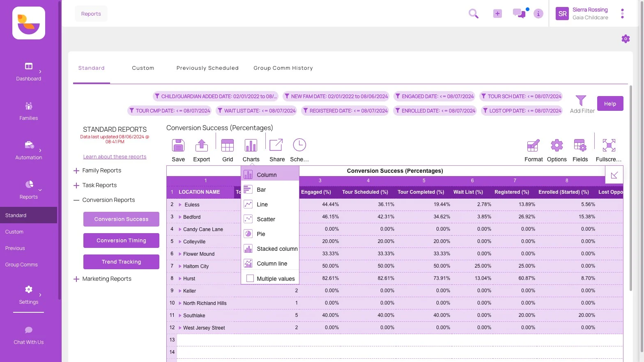This screenshot has width=644, height=362.
Task: Expand the Southlake row
Action: [180, 315]
